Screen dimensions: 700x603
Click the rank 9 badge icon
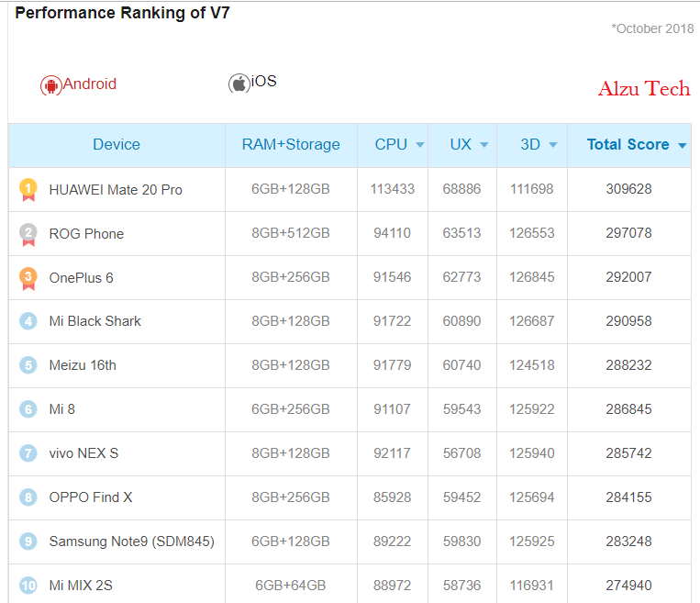28,542
